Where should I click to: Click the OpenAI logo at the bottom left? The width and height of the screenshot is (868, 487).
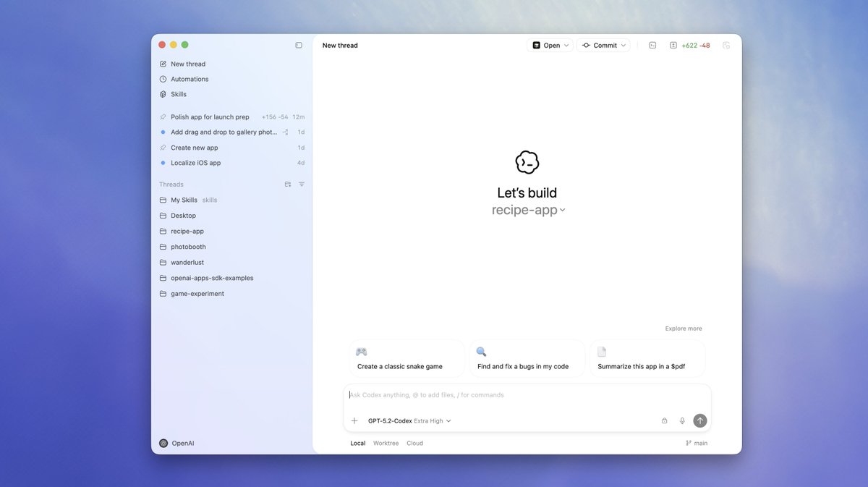tap(163, 443)
